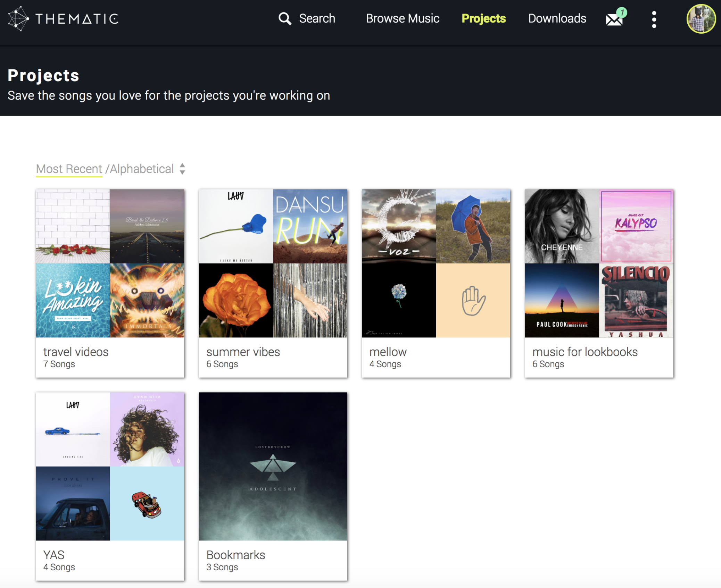Click the hand through curtain cover

click(310, 301)
